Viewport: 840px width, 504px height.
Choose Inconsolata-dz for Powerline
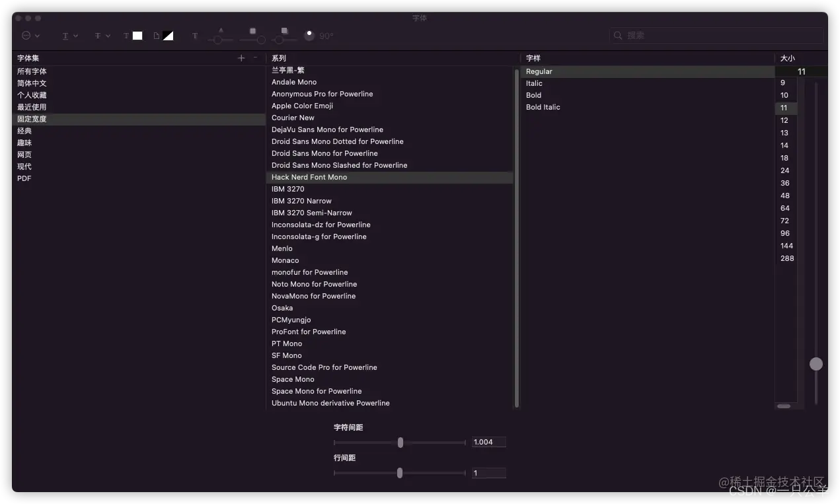point(390,225)
